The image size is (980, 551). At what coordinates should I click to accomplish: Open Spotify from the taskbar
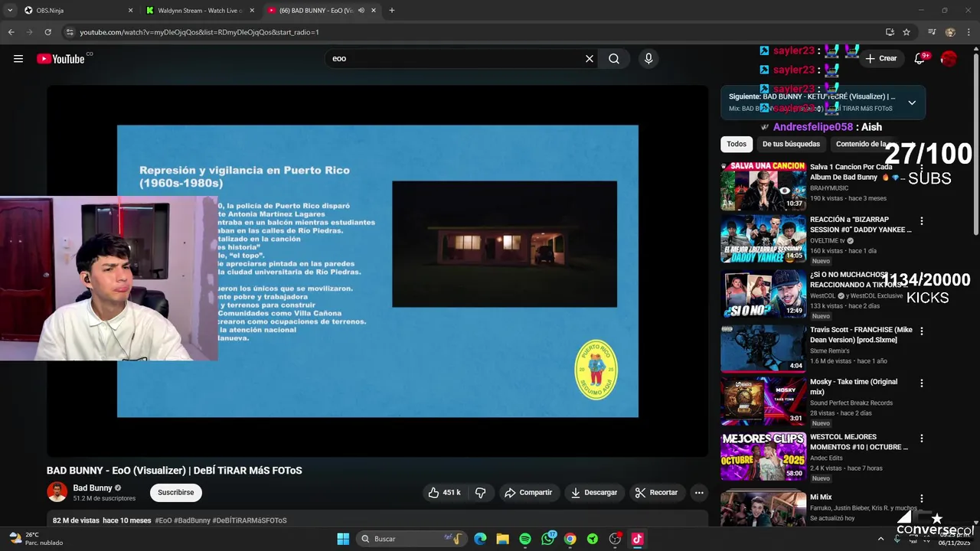click(525, 539)
